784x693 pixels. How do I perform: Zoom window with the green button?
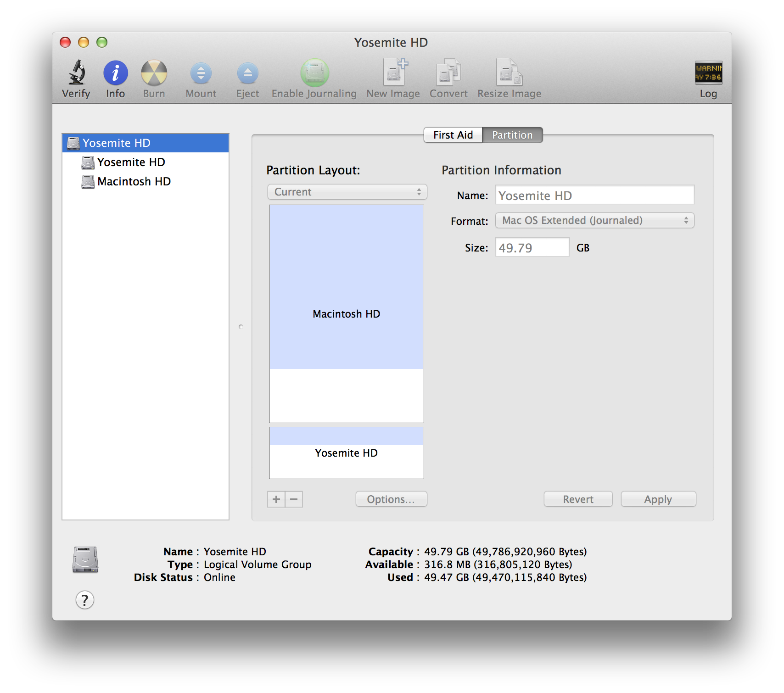(x=102, y=43)
